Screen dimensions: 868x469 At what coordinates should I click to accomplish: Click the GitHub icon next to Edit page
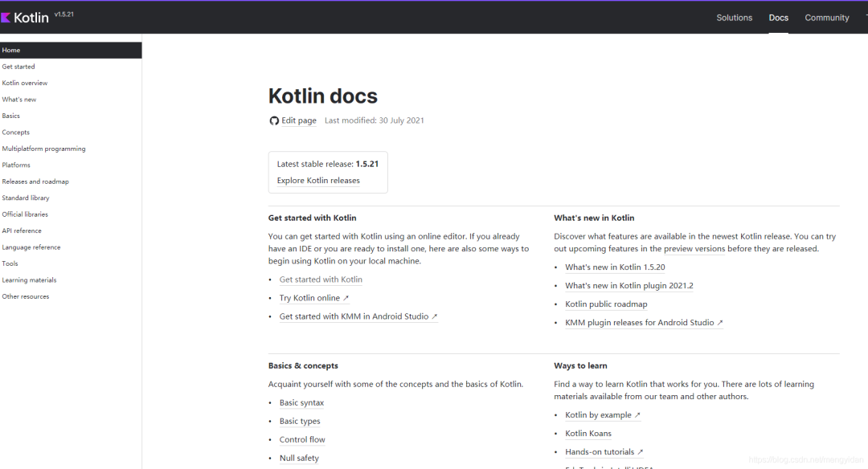[x=273, y=120]
